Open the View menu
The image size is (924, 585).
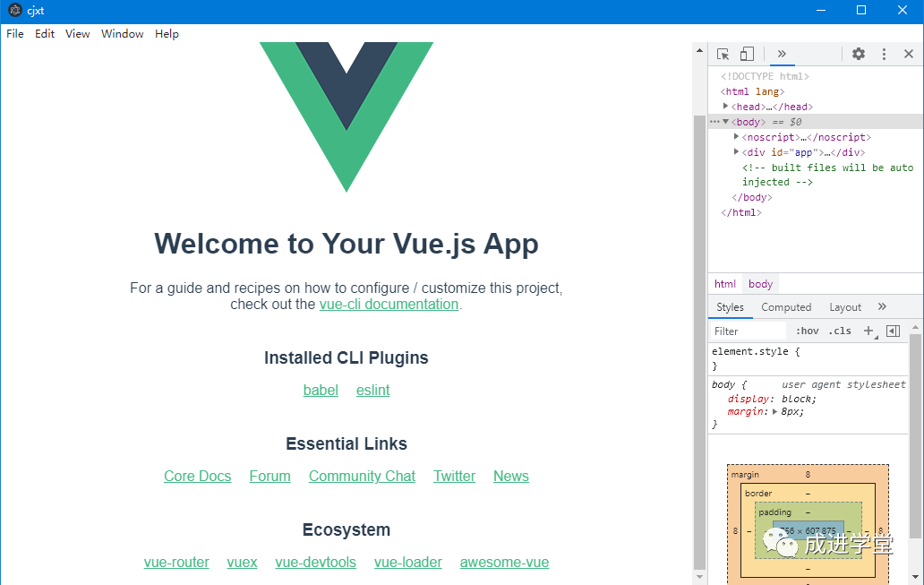point(78,34)
